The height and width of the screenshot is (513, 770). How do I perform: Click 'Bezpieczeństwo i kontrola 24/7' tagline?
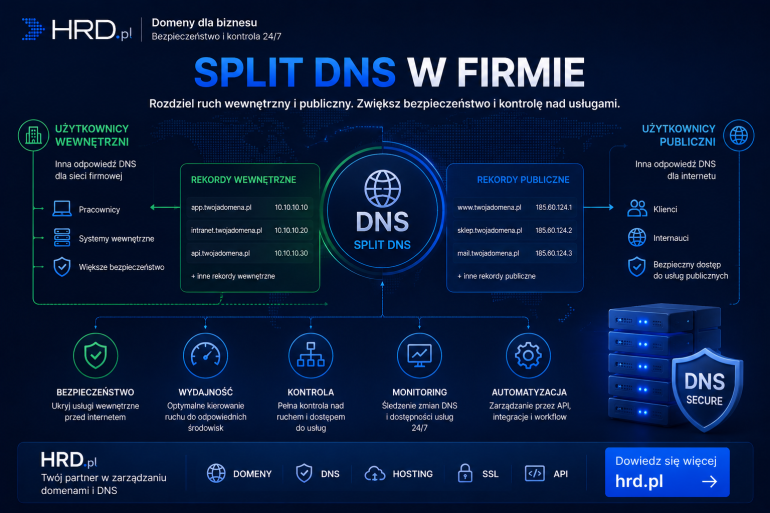[217, 36]
